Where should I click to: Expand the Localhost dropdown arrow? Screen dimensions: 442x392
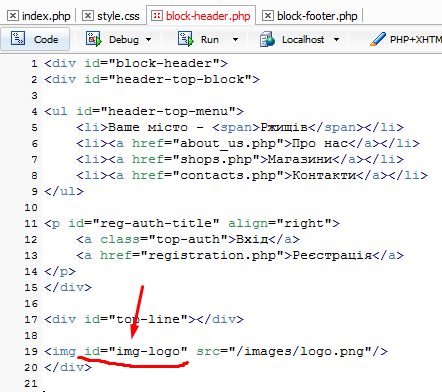[336, 40]
